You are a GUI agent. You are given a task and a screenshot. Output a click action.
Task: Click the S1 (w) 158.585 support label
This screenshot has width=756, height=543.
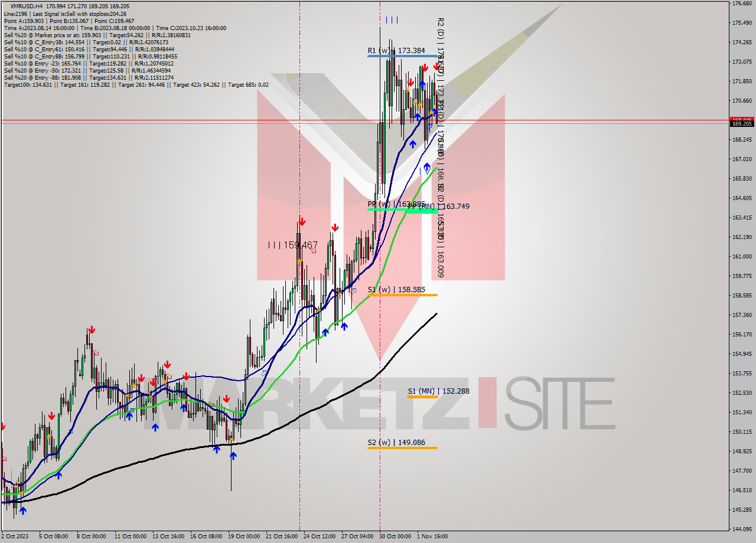(396, 290)
